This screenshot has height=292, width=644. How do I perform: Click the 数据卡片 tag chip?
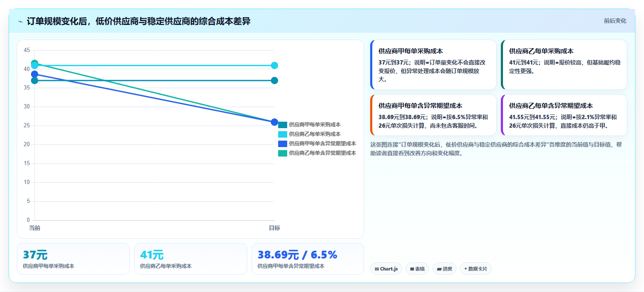[x=475, y=269]
